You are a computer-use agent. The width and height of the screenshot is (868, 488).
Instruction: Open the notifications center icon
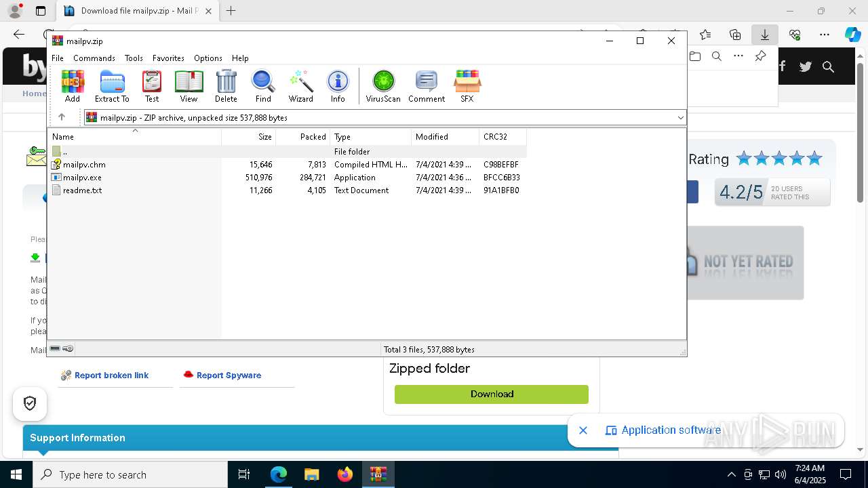[846, 474]
